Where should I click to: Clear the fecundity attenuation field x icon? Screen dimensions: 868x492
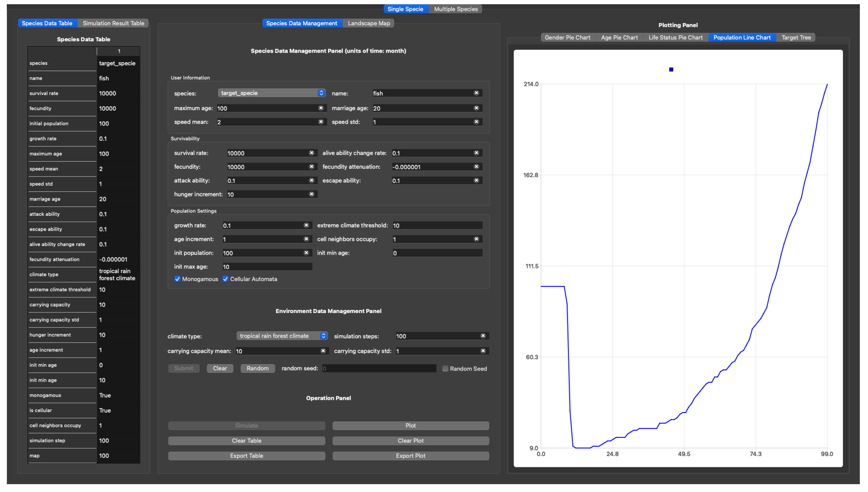pos(476,167)
